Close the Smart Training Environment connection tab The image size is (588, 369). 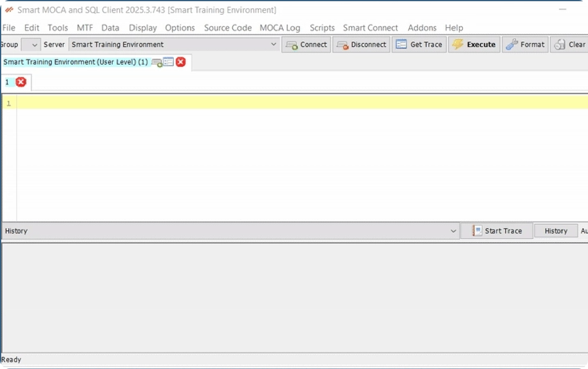[180, 62]
